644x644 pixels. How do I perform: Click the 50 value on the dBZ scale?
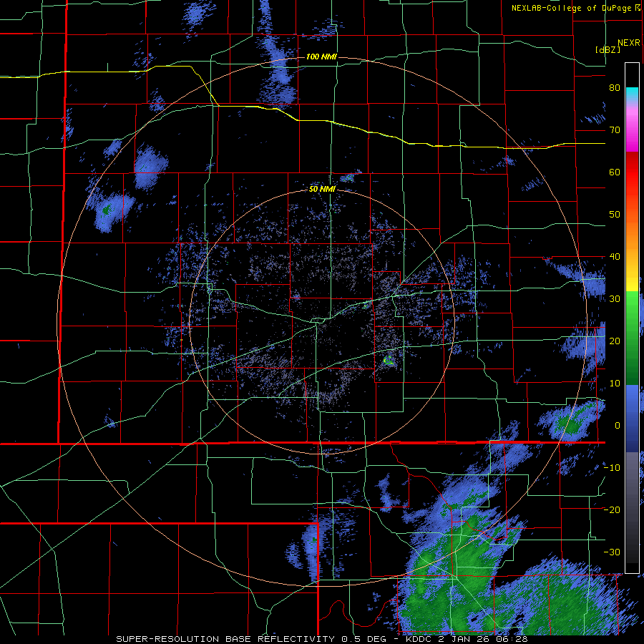point(615,215)
